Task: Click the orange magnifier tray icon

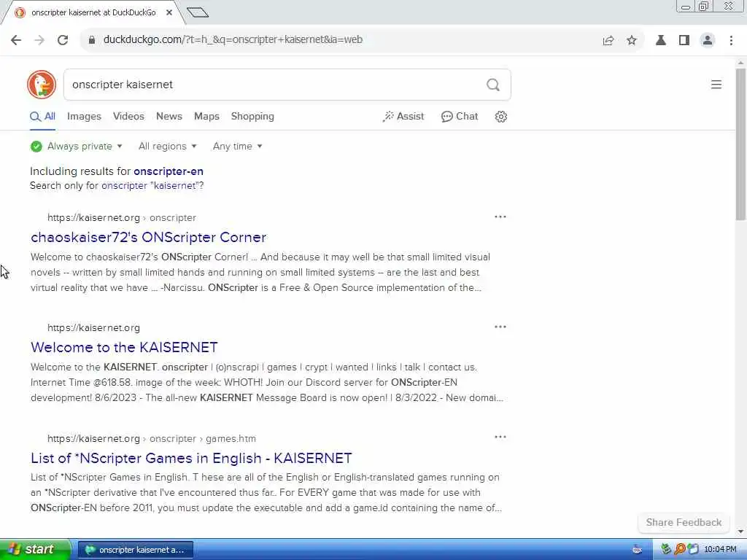Action: click(680, 550)
